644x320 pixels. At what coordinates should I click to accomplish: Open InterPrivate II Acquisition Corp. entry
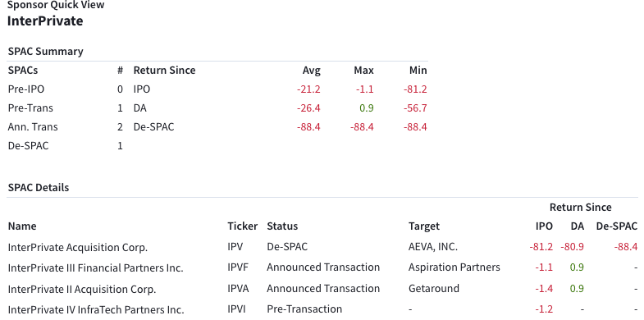[82, 289]
